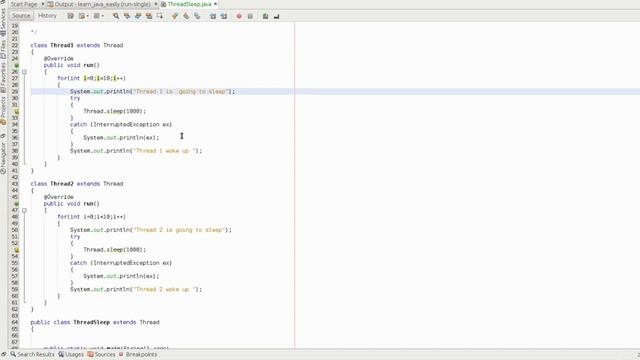This screenshot has width=640, height=360.
Task: Click the hint lightbulb on line 32
Action: coord(16,111)
